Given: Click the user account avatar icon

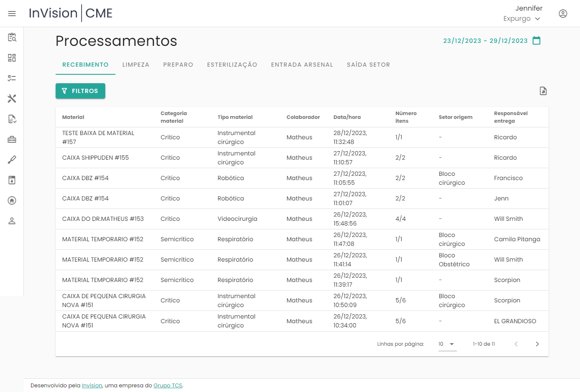Looking at the screenshot, I should (563, 14).
